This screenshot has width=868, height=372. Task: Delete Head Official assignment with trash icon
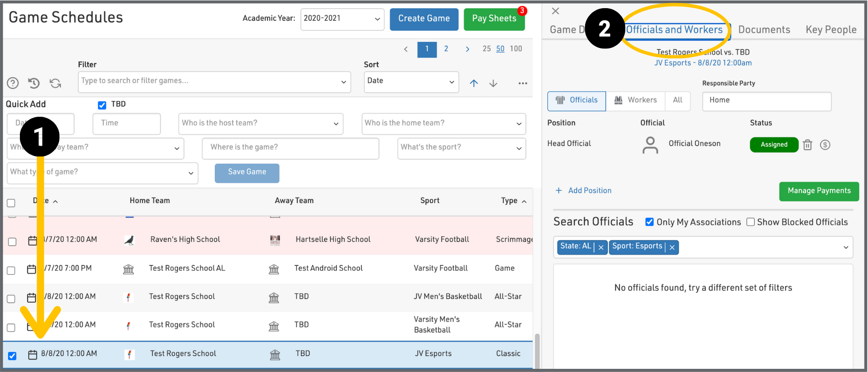(x=807, y=145)
